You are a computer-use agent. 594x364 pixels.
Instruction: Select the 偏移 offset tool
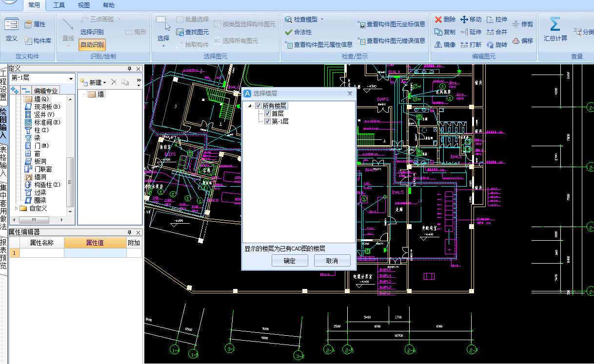[x=523, y=41]
